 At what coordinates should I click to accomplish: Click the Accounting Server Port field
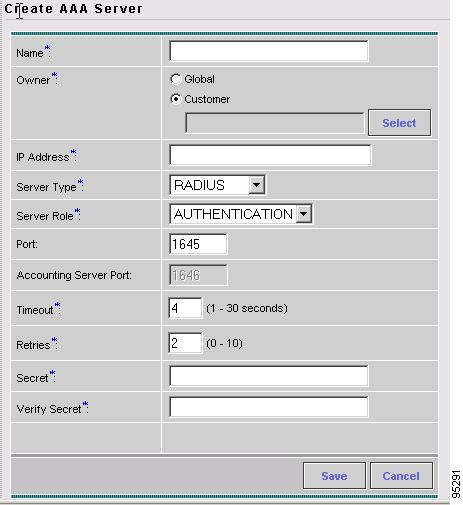pos(198,275)
